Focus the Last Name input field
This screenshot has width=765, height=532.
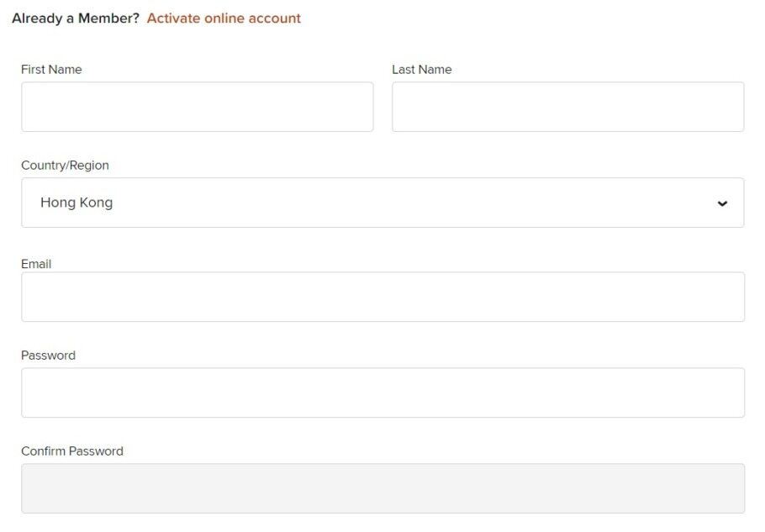[568, 107]
